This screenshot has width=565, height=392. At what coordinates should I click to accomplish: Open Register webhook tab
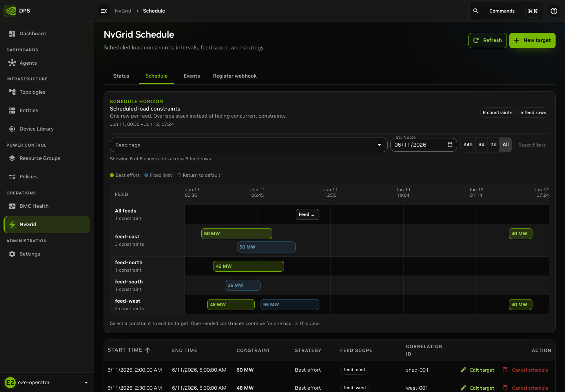click(235, 76)
